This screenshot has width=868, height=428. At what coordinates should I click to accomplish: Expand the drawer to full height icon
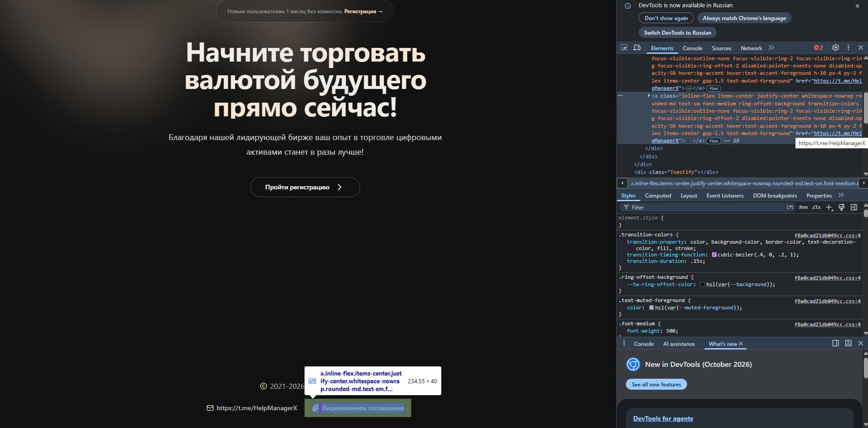click(848, 343)
